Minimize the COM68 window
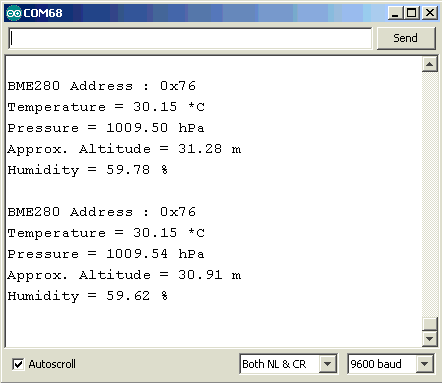442x383 pixels. point(395,13)
